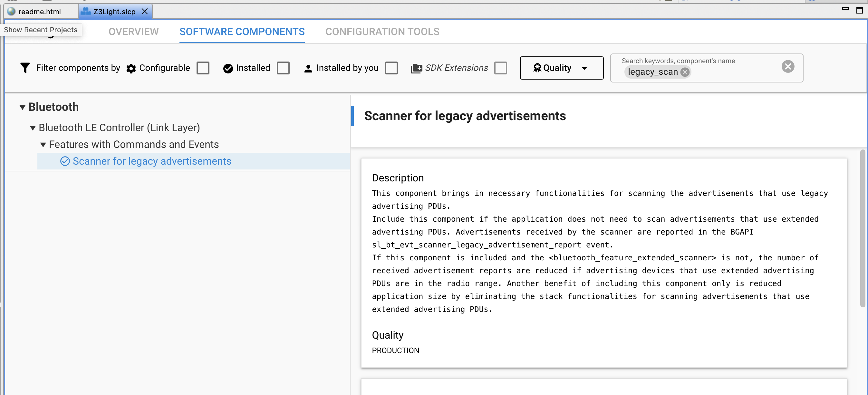Toggle the Installed by you checkbox
This screenshot has width=868, height=395.
pyautogui.click(x=391, y=68)
